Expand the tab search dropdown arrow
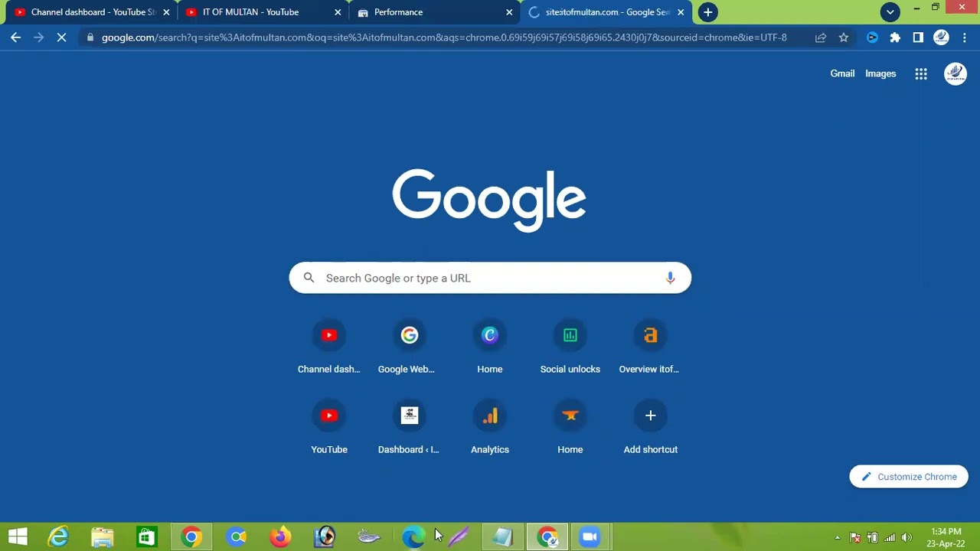Viewport: 980px width, 551px height. pos(890,12)
